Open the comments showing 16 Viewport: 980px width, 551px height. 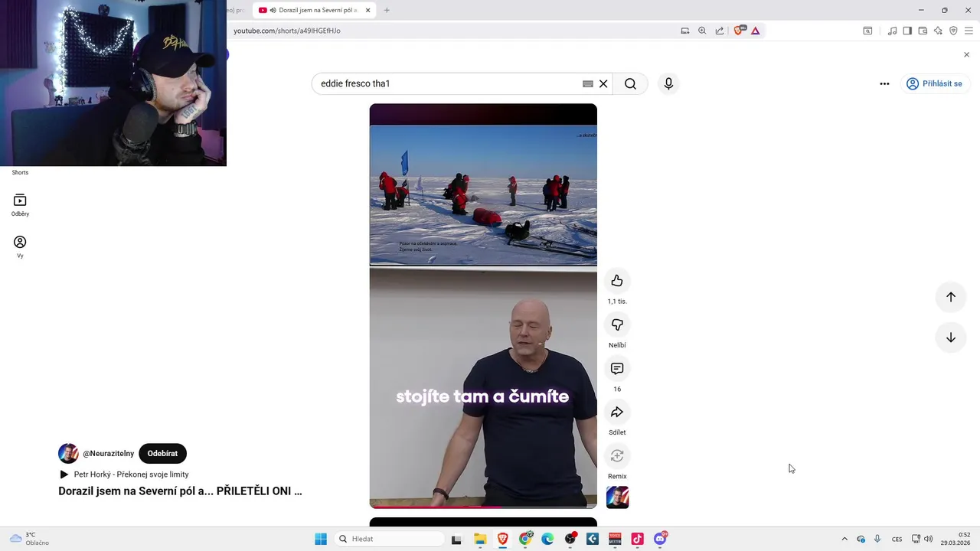pyautogui.click(x=617, y=369)
